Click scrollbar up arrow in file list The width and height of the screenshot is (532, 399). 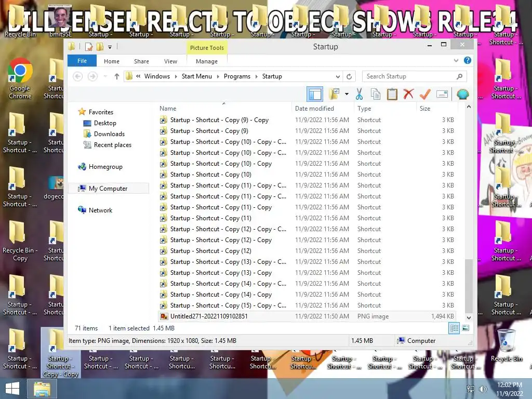click(469, 107)
